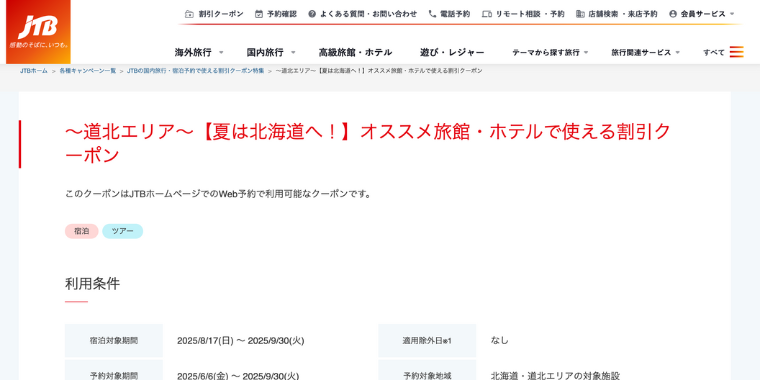Click the pink 宿泊 tag
Viewport: 760px width, 380px height.
[x=81, y=231]
